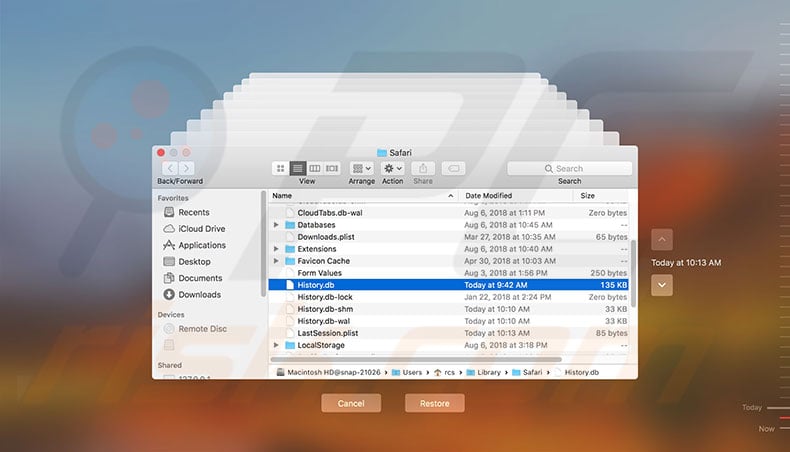Open the Action gear menu
Screen dimensions: 790x452
point(392,168)
